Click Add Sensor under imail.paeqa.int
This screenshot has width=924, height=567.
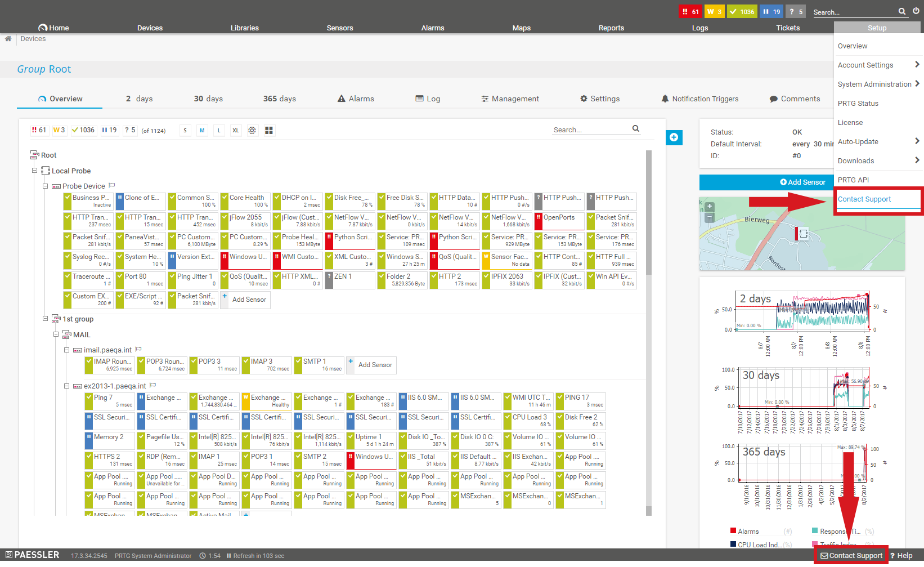click(x=371, y=365)
